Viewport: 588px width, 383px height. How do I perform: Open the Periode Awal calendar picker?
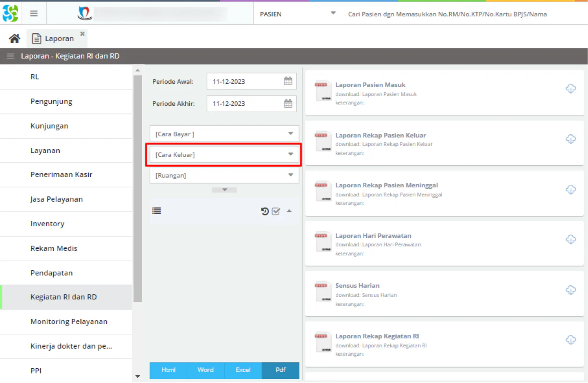(288, 81)
